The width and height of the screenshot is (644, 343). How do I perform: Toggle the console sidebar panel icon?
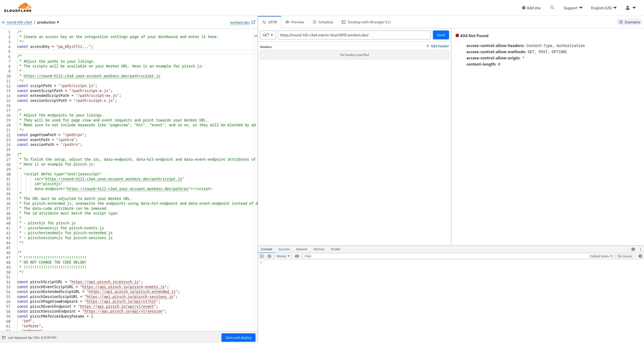click(x=262, y=256)
